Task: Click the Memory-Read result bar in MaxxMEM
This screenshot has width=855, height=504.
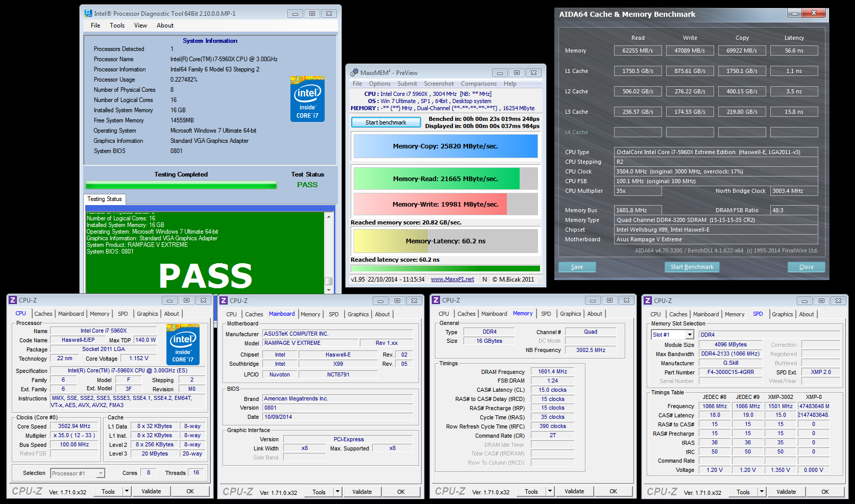Action: point(446,179)
